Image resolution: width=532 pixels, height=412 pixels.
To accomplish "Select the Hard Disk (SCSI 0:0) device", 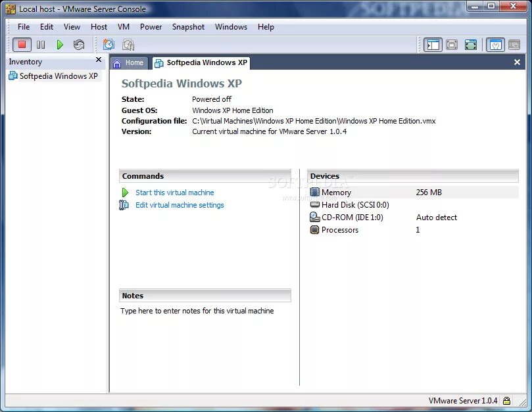I will tap(355, 205).
